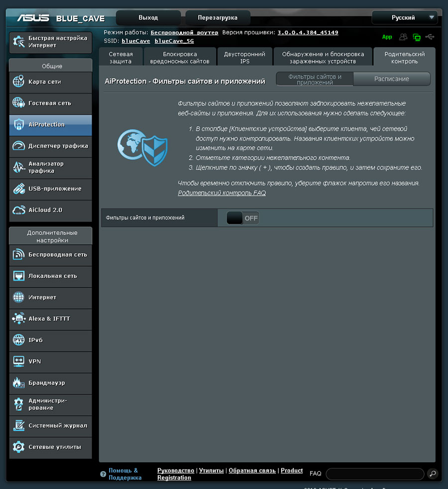This screenshot has width=448, height=489.
Task: Click the Анализатор трафика pulse icon
Action: point(19,167)
